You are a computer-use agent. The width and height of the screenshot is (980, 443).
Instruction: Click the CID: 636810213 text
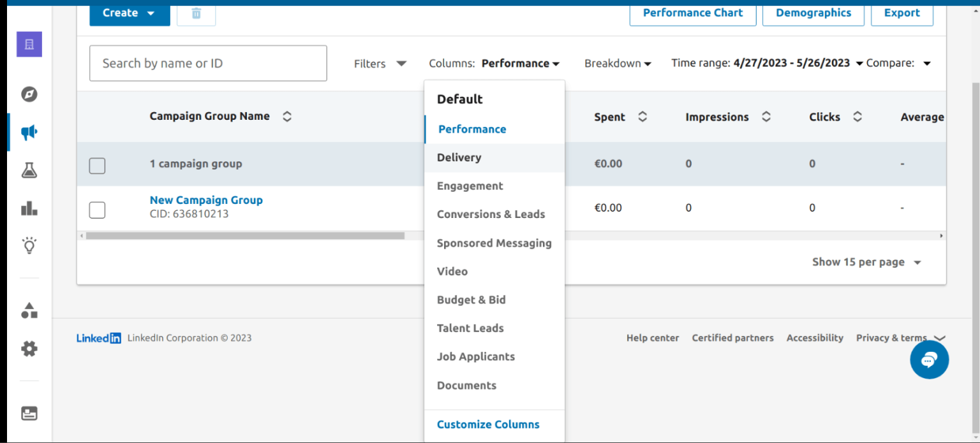189,214
